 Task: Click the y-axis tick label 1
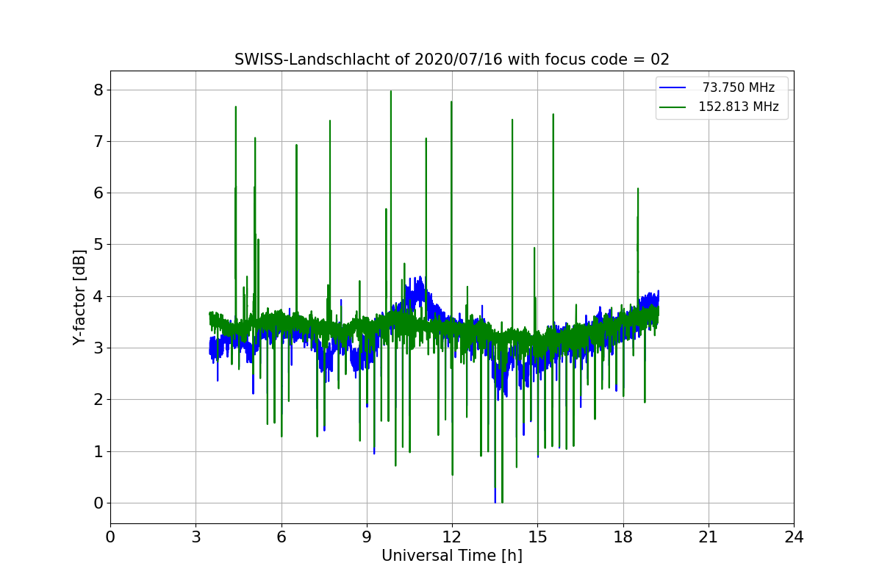click(98, 451)
